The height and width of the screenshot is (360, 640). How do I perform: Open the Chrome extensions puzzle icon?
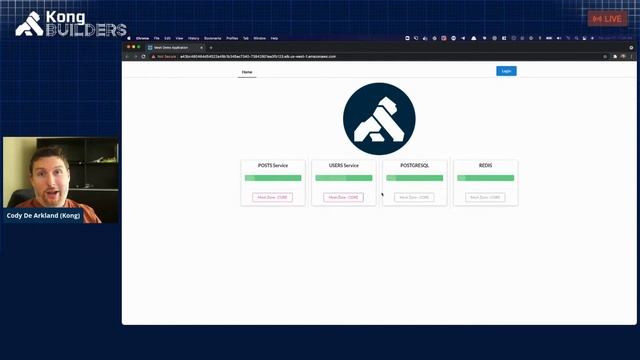[615, 56]
